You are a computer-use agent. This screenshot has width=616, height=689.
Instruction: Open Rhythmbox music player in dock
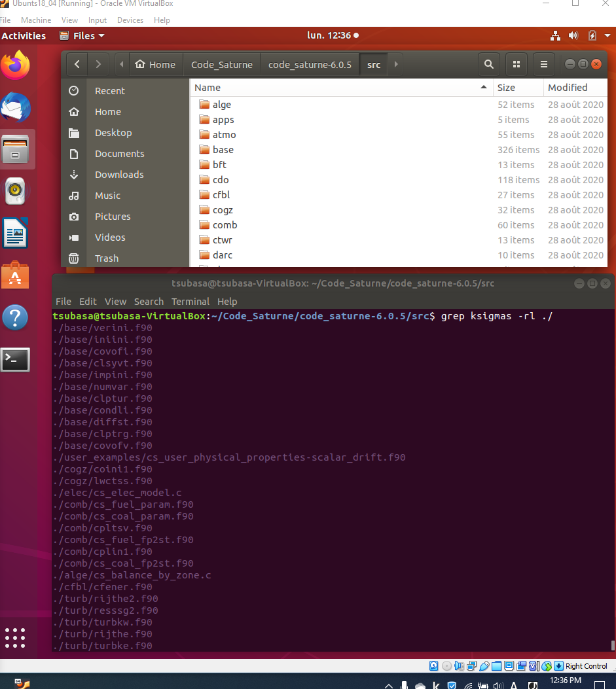pyautogui.click(x=15, y=191)
